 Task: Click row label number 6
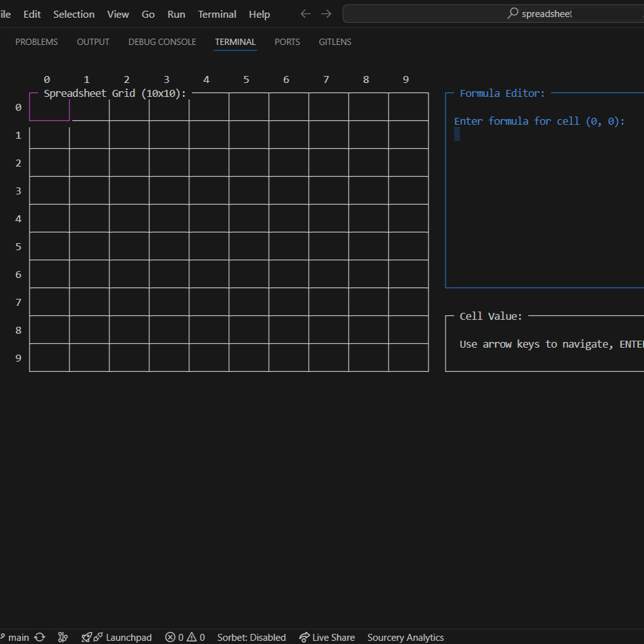18,274
